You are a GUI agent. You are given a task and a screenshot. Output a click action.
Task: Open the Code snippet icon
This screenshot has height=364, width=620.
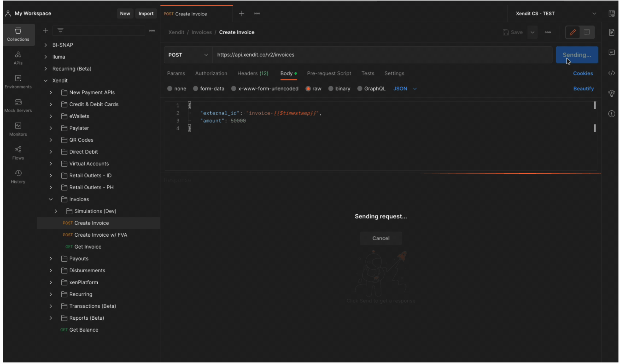pyautogui.click(x=612, y=73)
